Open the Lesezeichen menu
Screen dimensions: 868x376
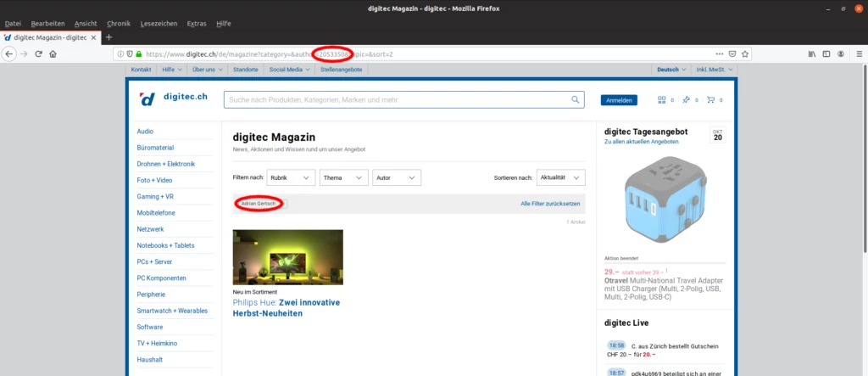(x=159, y=23)
